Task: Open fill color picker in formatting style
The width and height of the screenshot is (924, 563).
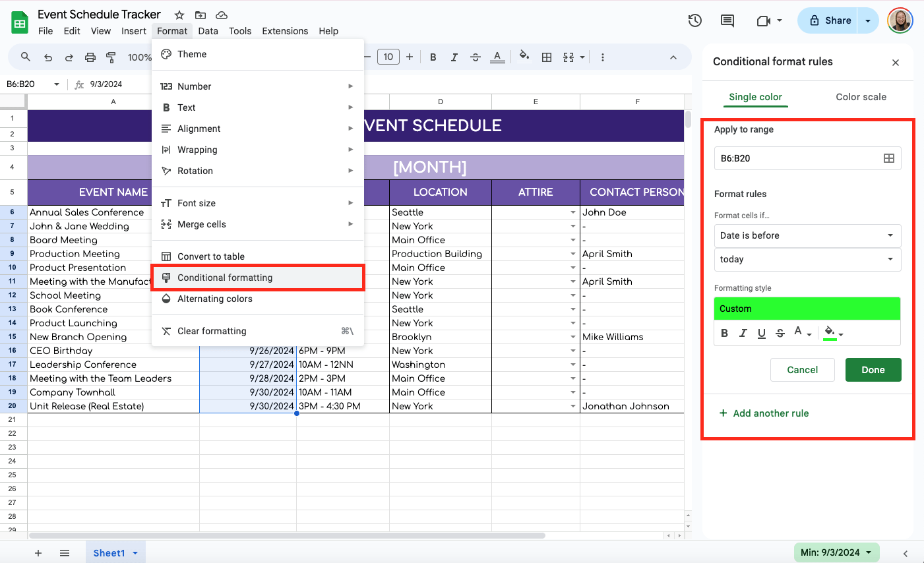Action: pyautogui.click(x=834, y=333)
